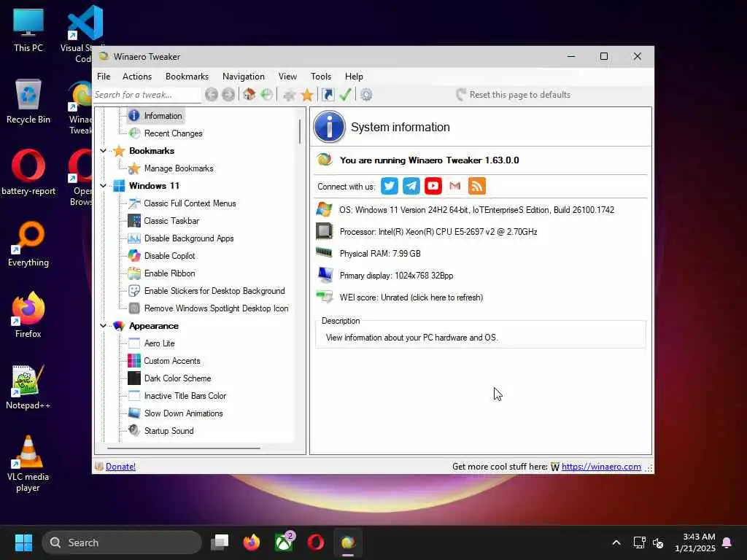Click the Windows logo icon beside OS info
The image size is (747, 560).
pyautogui.click(x=325, y=209)
